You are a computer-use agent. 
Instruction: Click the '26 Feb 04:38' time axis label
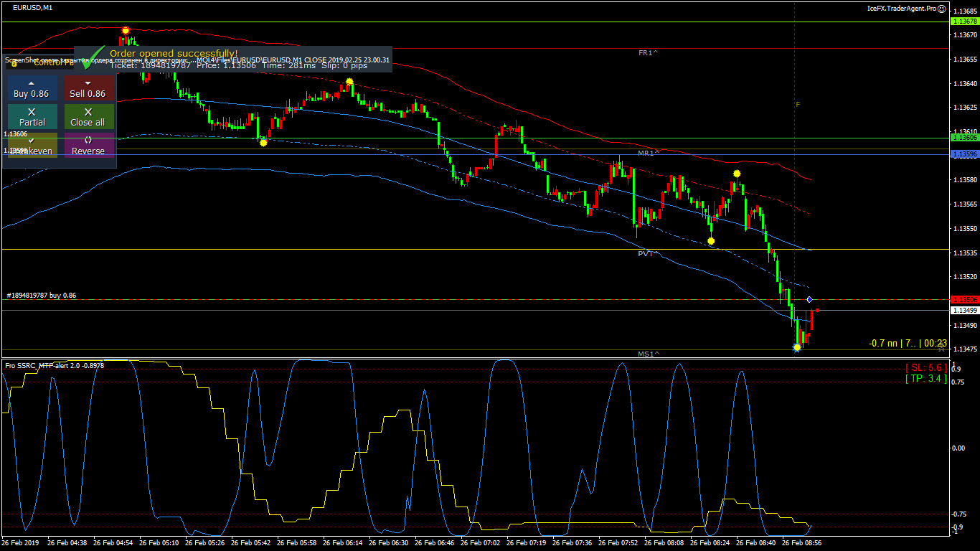(x=67, y=543)
